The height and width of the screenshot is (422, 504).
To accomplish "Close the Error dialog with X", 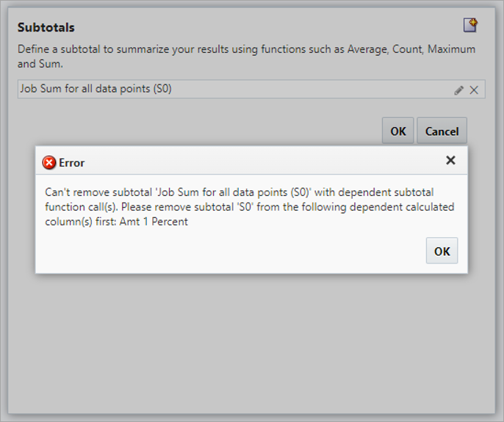I will (x=450, y=160).
